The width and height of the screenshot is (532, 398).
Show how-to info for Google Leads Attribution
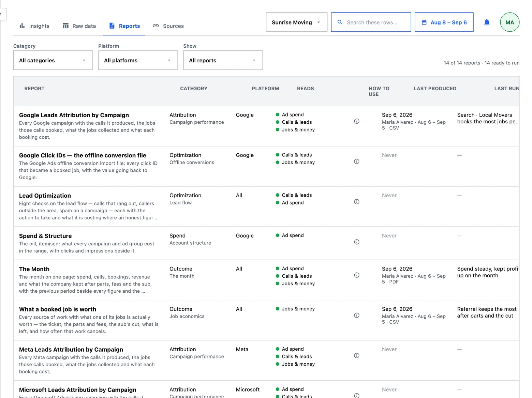(x=357, y=121)
